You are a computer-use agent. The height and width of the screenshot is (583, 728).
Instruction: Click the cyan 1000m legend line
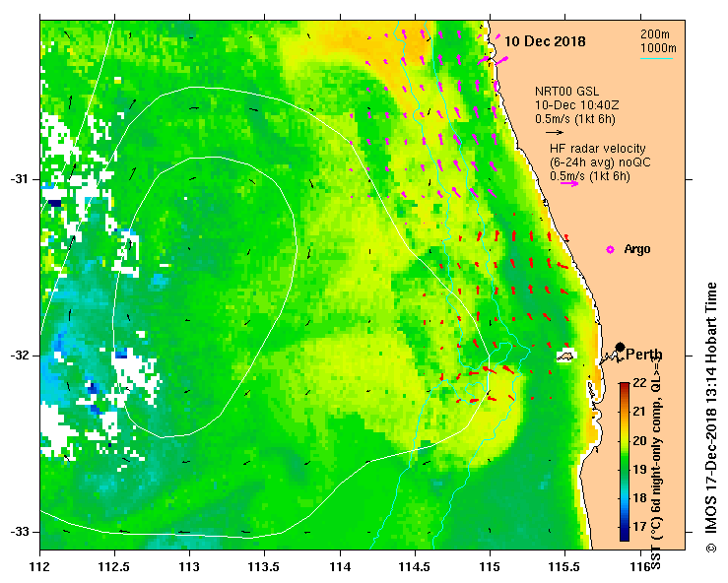tap(657, 58)
